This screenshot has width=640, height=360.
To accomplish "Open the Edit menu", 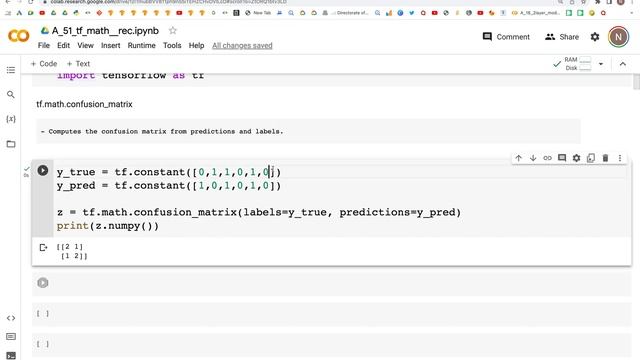I will tap(63, 45).
